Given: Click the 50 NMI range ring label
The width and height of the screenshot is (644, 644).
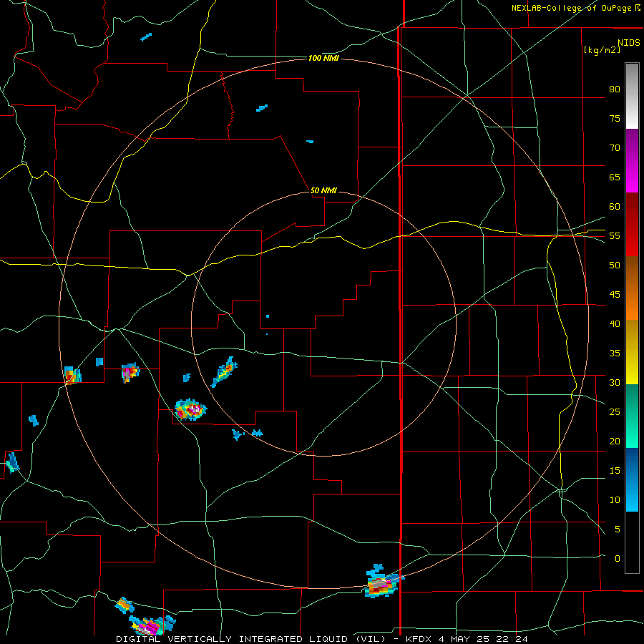Looking at the screenshot, I should (x=323, y=190).
